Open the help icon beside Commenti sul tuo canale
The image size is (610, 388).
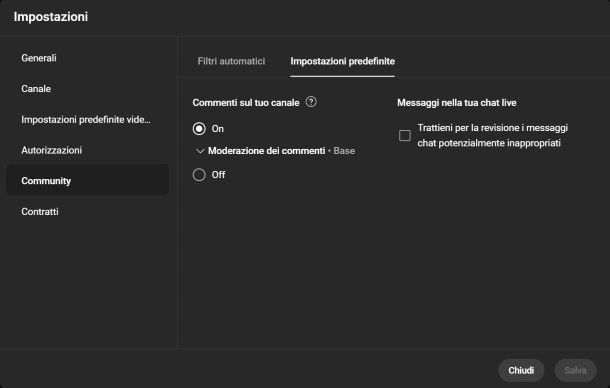tap(311, 102)
